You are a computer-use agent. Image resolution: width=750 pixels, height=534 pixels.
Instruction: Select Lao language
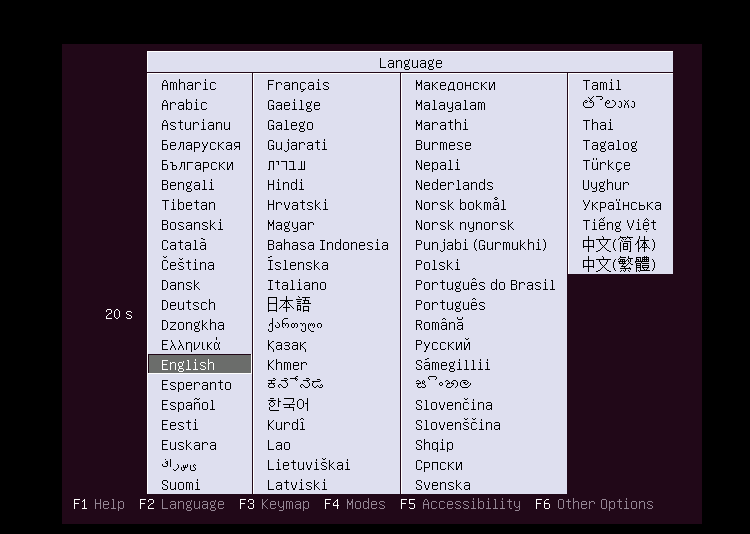(279, 445)
